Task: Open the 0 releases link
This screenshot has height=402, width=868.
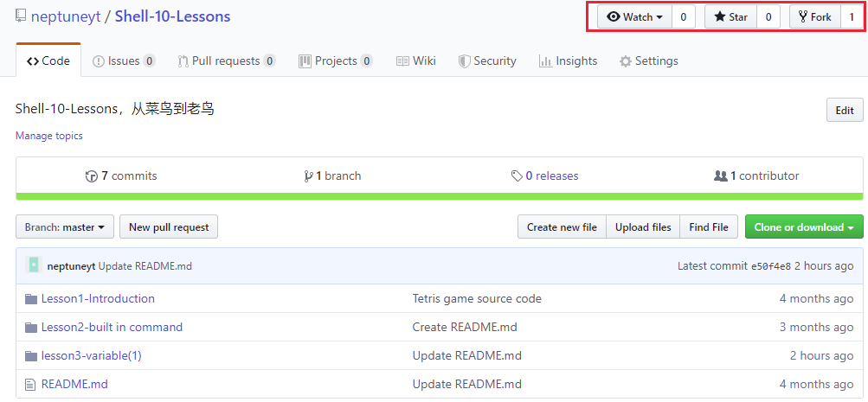Action: pos(544,175)
